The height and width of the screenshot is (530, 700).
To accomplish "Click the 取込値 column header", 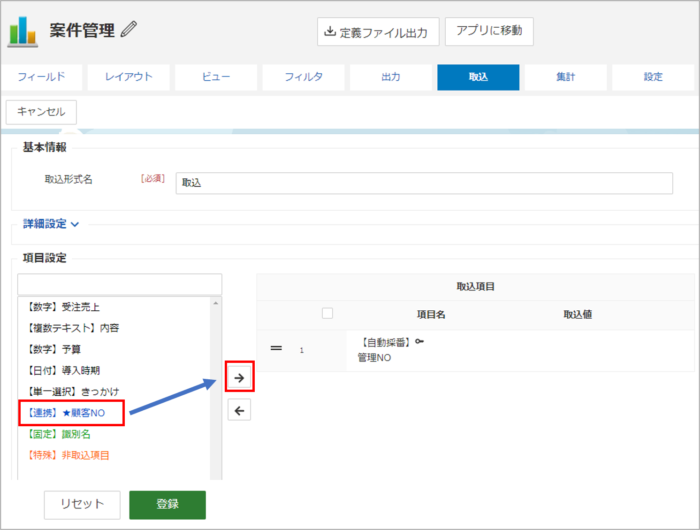I will tap(577, 314).
